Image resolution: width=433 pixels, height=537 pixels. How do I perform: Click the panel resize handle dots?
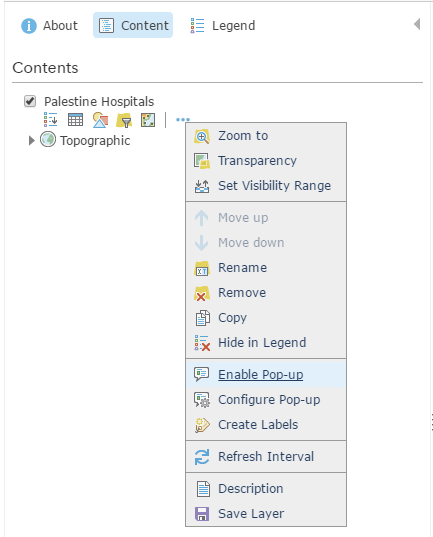pyautogui.click(x=432, y=422)
